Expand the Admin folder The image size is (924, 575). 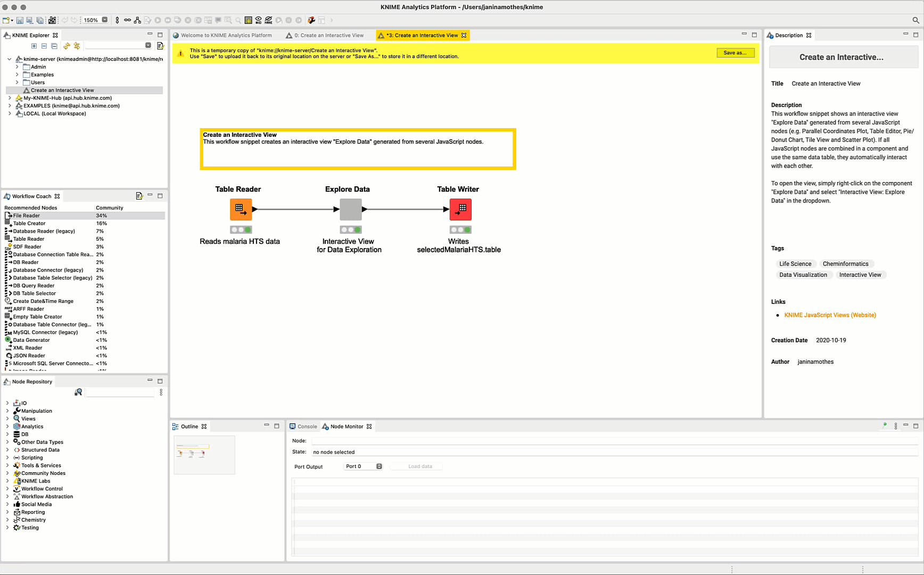17,67
